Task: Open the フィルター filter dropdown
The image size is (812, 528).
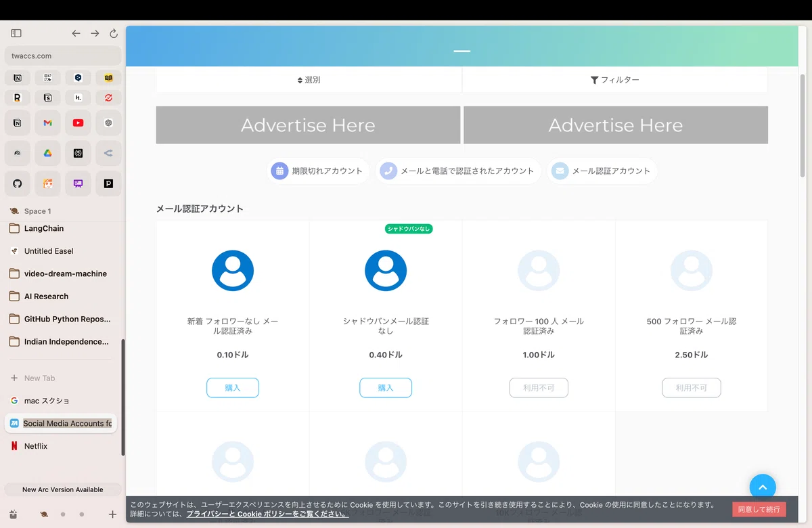Action: pyautogui.click(x=615, y=80)
